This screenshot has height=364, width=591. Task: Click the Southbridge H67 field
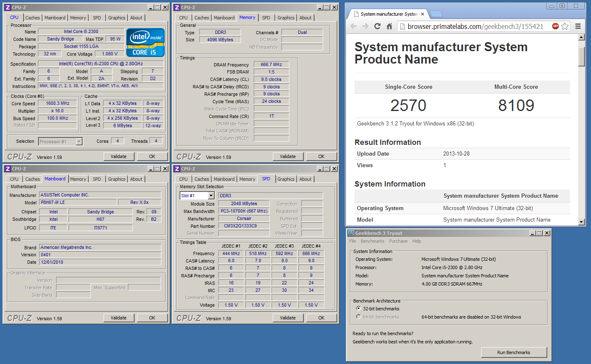[x=100, y=219]
